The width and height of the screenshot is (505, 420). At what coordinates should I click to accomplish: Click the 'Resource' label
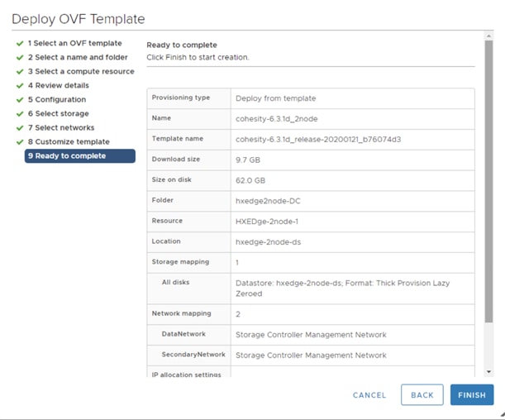(x=167, y=221)
